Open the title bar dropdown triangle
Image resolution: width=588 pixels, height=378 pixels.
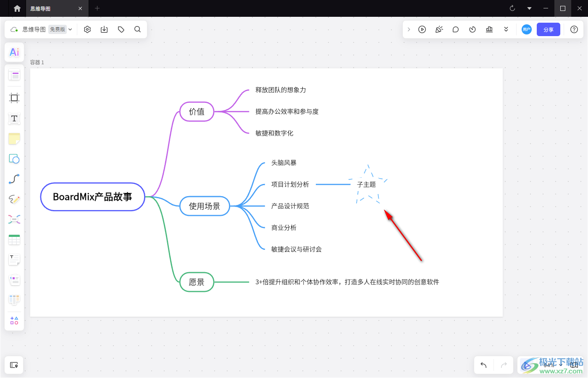[529, 8]
